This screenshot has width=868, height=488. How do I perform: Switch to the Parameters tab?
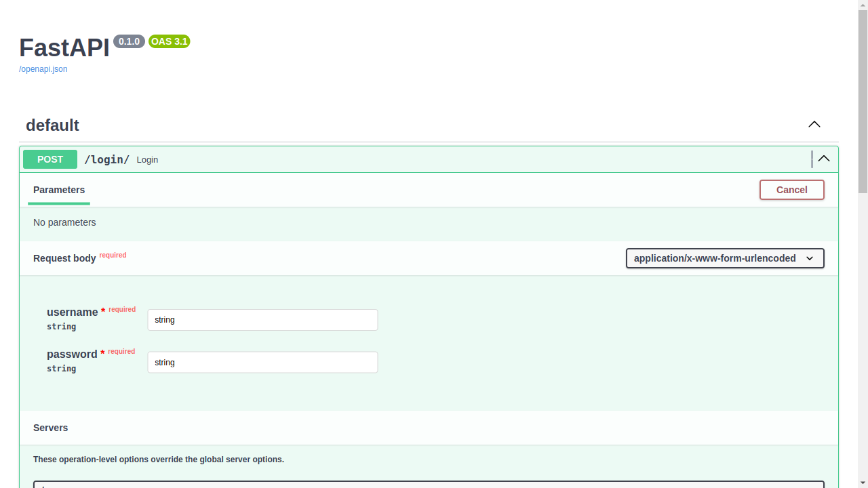(x=58, y=190)
